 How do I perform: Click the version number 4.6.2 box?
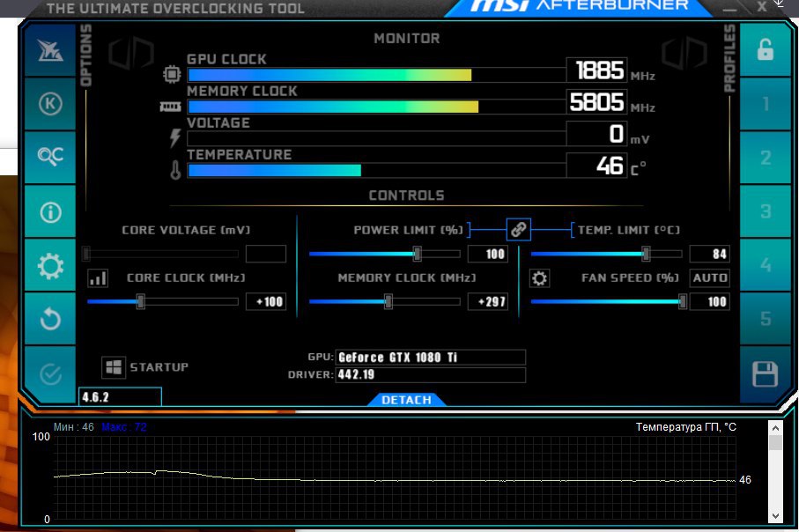(x=120, y=397)
